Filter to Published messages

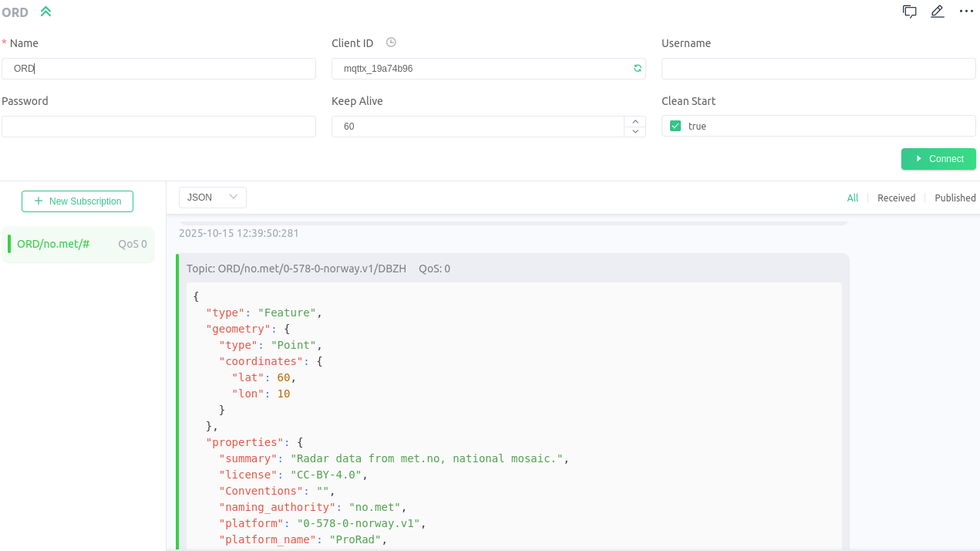point(955,198)
